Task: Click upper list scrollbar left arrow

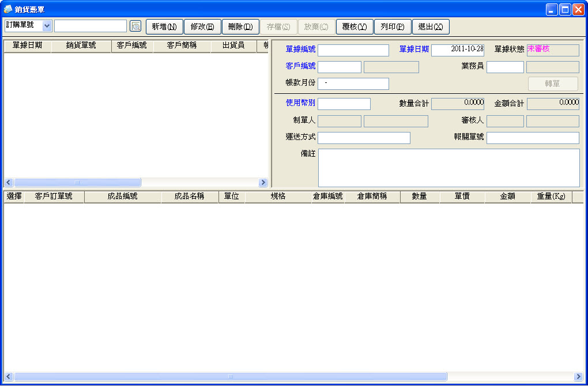Action: pos(9,183)
